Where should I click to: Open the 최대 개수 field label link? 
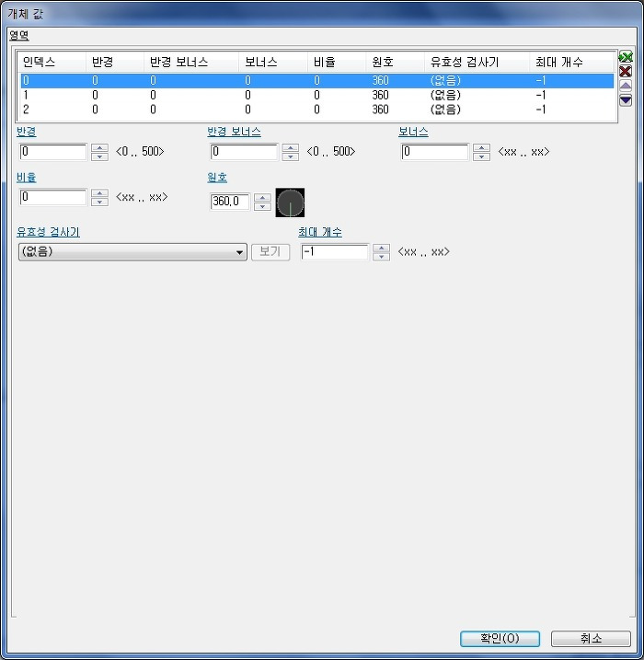(x=320, y=232)
